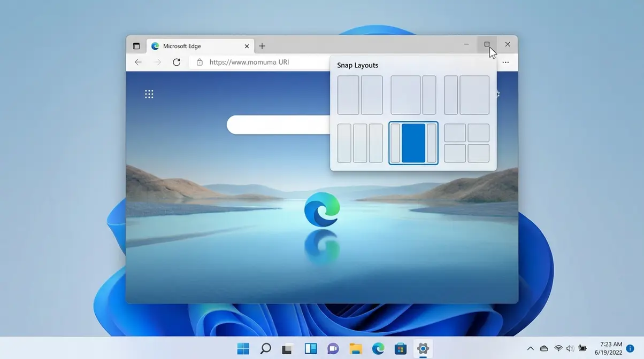Refresh the current page
This screenshot has height=359, width=644.
(x=177, y=62)
